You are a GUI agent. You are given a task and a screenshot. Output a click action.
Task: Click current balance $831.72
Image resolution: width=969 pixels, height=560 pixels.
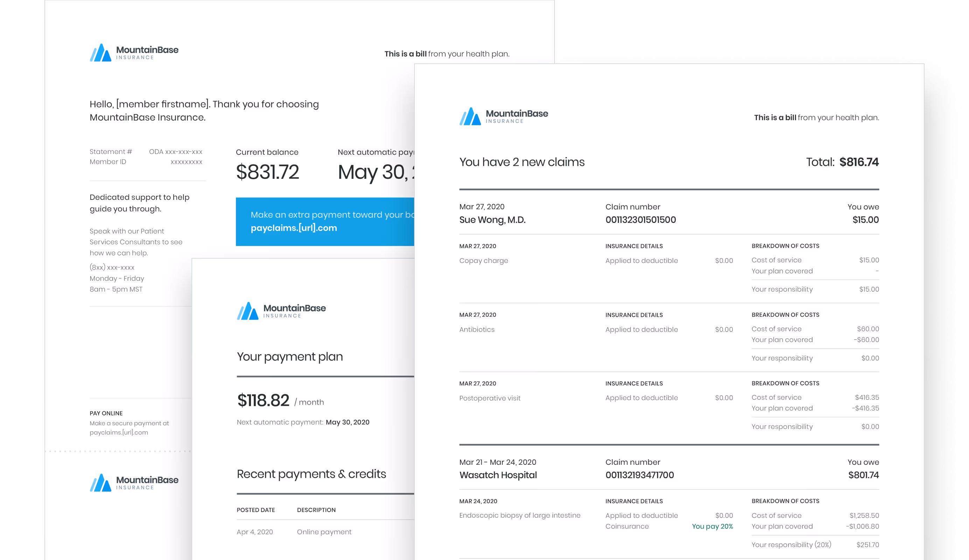(267, 172)
